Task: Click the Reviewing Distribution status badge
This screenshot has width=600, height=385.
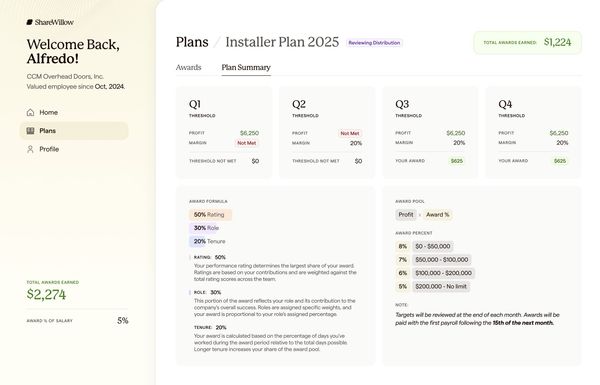Action: pyautogui.click(x=374, y=43)
